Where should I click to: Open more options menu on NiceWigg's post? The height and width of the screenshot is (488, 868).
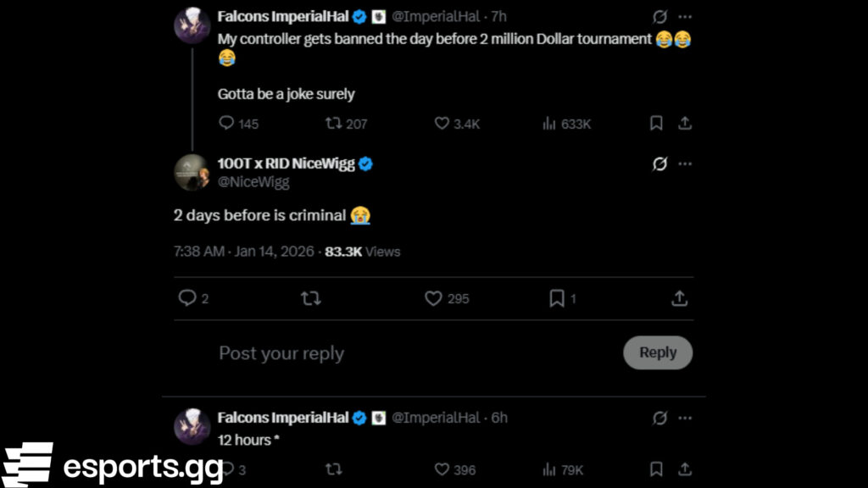tap(685, 164)
